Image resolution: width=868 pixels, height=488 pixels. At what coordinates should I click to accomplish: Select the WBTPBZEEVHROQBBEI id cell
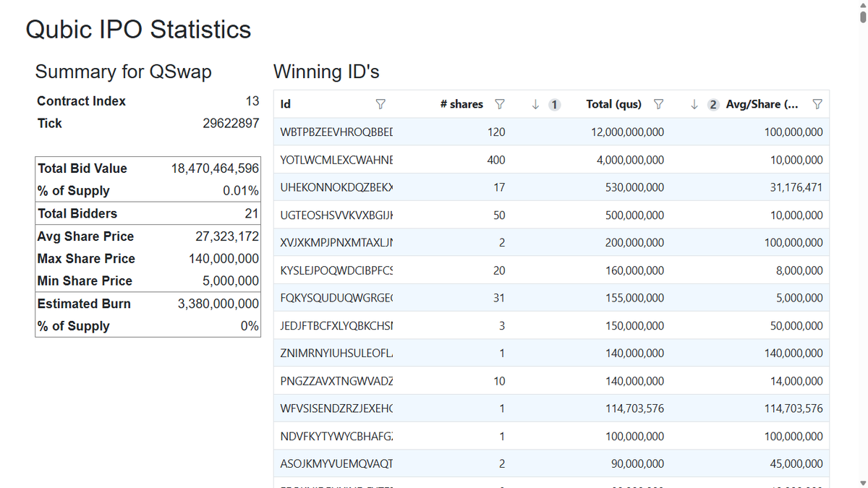click(x=336, y=132)
